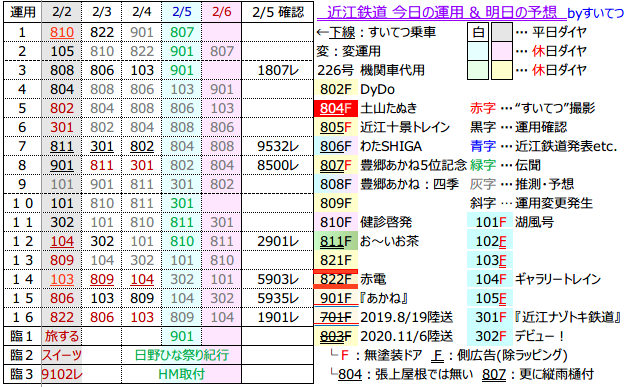Click the byすいてつ author text
This screenshot has height=387, width=636.
[595, 13]
